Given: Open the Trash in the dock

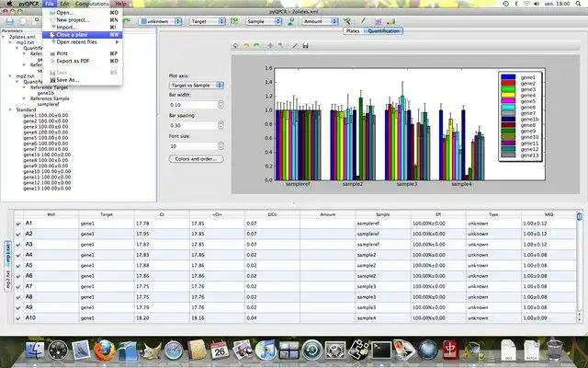Looking at the screenshot, I should click(x=555, y=351).
